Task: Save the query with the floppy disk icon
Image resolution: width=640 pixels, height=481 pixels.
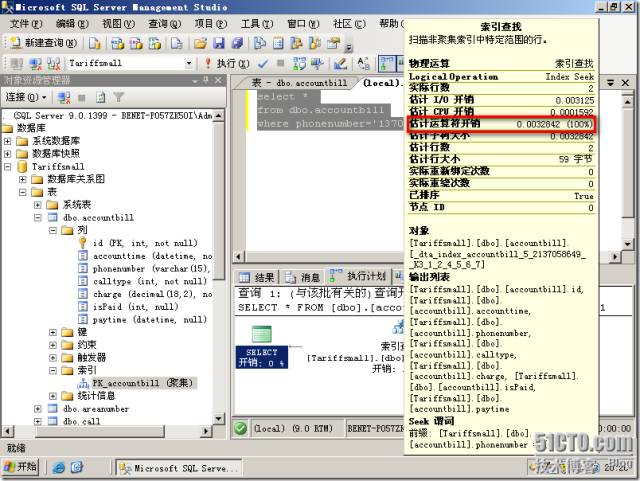Action: [x=219, y=43]
